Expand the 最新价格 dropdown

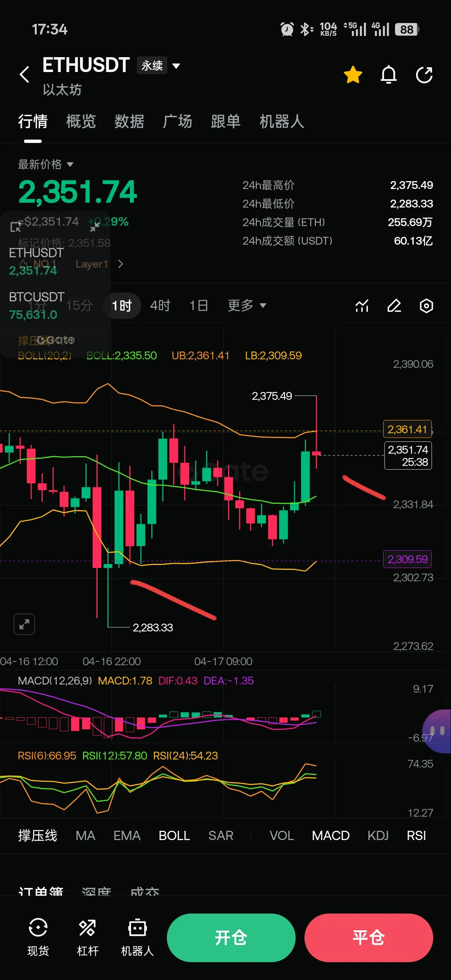(x=46, y=164)
